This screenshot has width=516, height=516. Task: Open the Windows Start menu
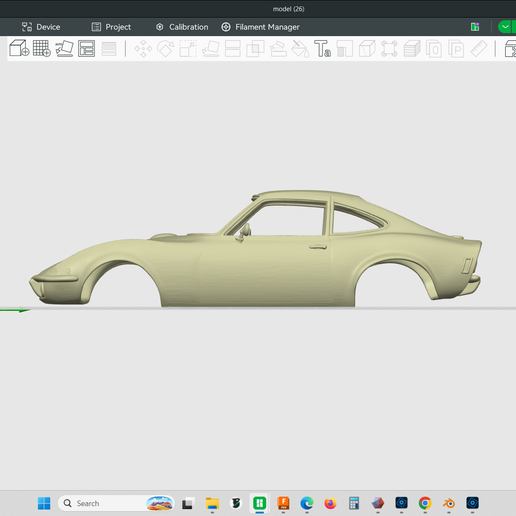point(44,503)
